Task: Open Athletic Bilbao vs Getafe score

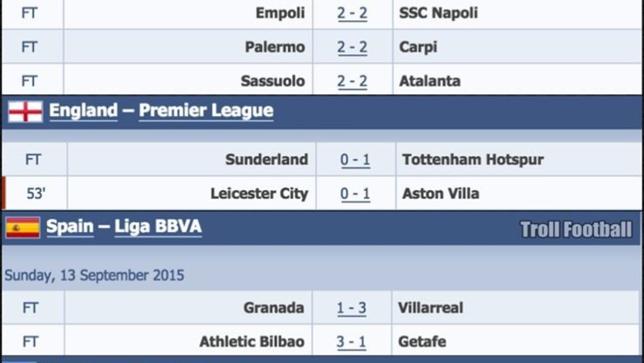Action: (351, 342)
